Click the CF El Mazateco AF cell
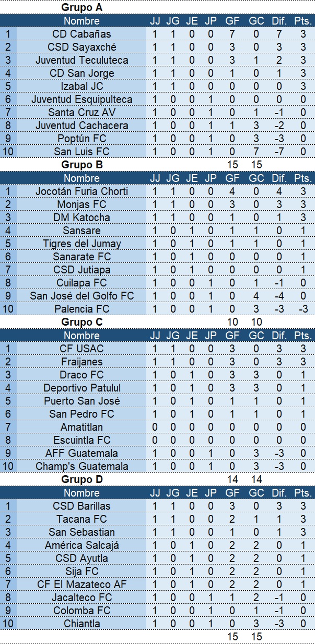This screenshot has height=644, width=315. click(81, 584)
